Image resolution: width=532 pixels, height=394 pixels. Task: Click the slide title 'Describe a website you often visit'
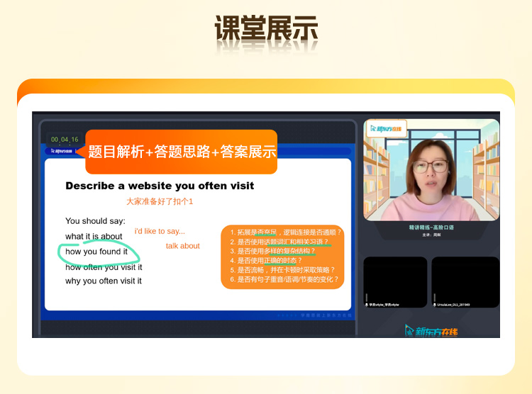(160, 186)
